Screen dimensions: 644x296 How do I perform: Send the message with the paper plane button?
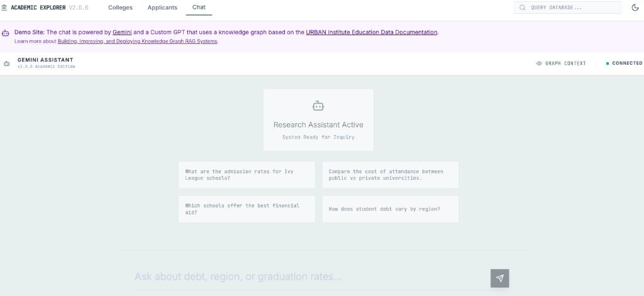coord(499,278)
